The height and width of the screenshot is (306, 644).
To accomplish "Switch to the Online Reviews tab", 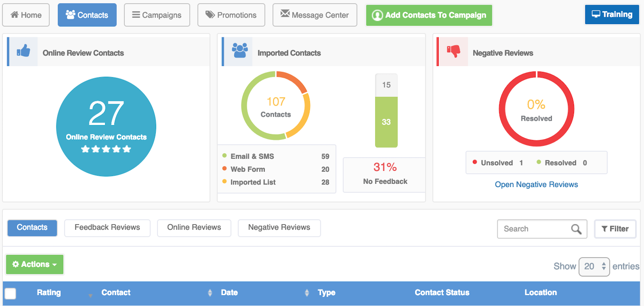I will pos(194,228).
